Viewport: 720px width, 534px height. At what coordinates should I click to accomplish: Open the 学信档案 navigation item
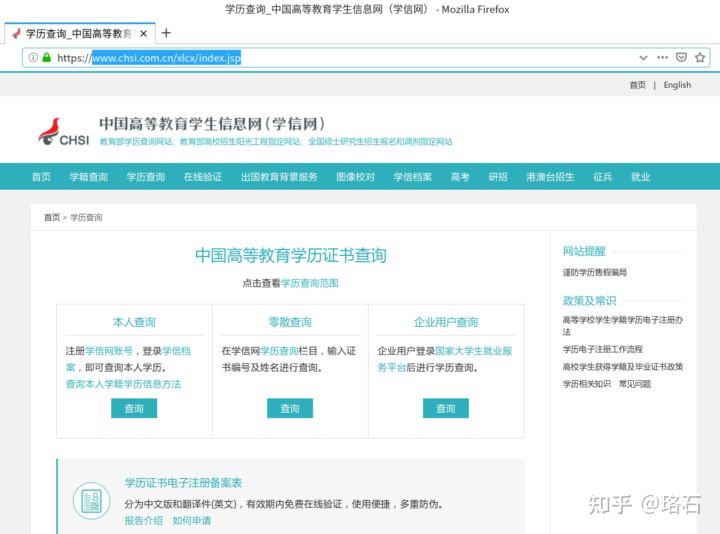(412, 177)
